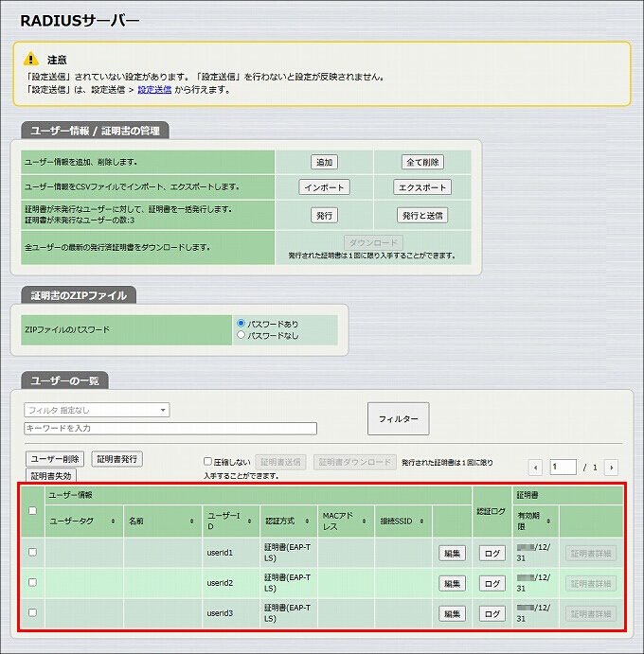This screenshot has width=644, height=654.
Task: Click the 全て削除 button
Action: (422, 162)
